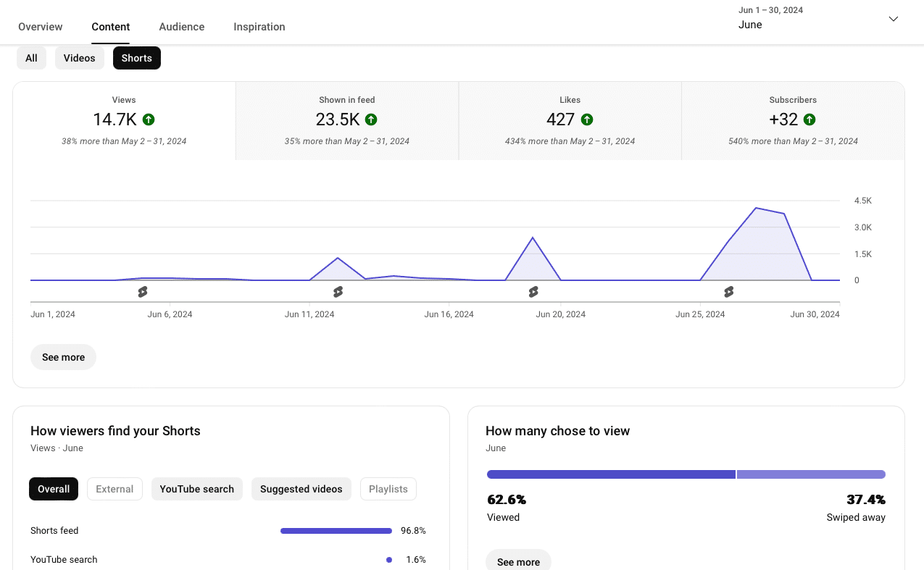Go to the Inspiration tab
Viewport: 924px width, 570px height.
click(259, 27)
